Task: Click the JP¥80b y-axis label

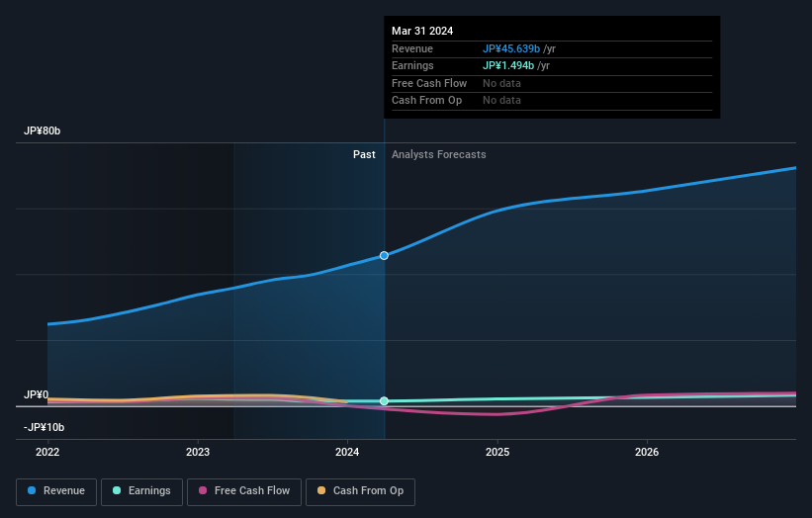Action: point(42,130)
